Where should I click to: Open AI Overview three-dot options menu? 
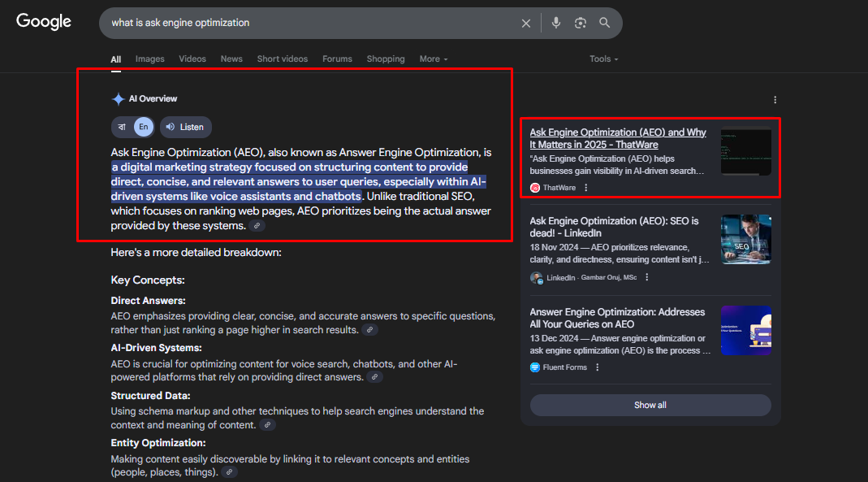(x=775, y=100)
